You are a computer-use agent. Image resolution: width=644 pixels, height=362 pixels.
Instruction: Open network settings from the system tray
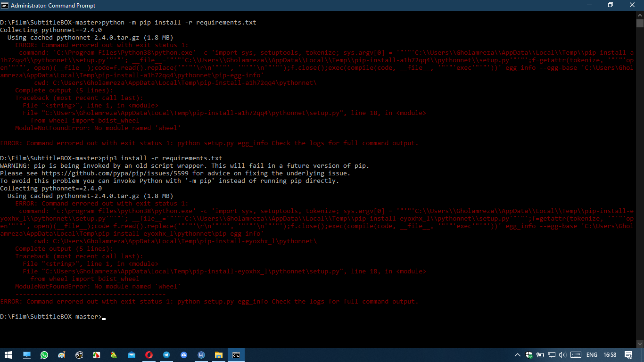click(x=551, y=354)
